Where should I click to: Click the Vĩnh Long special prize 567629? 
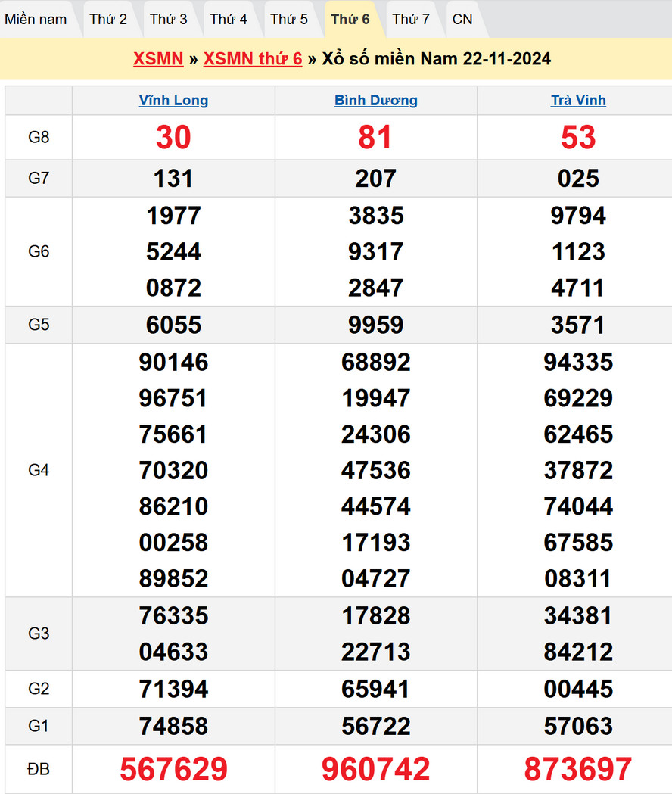(x=173, y=769)
